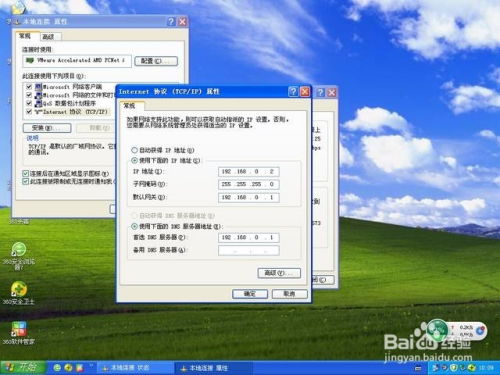Switch to 本地连接 状态 taskbar item
The image size is (500, 375).
pos(135,368)
